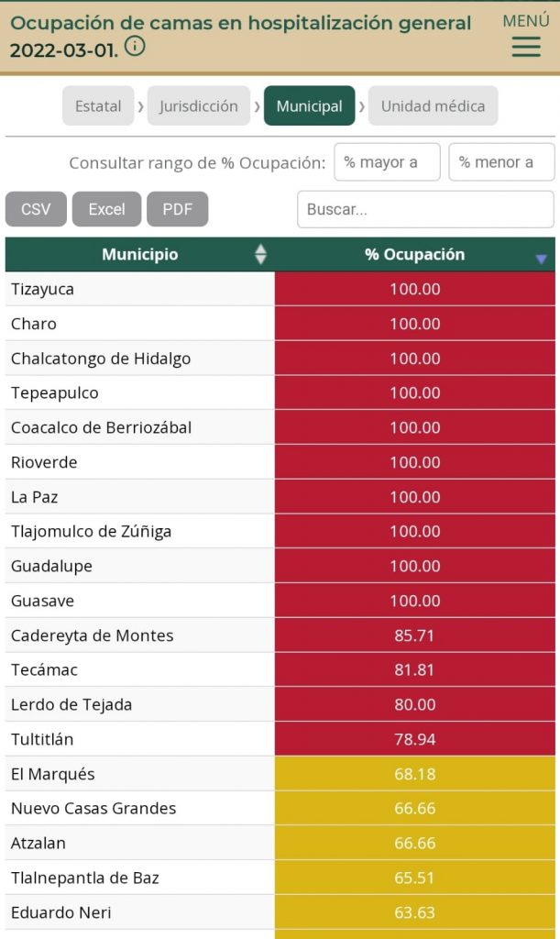Focus the '% mayor a' field
The height and width of the screenshot is (939, 560).
(x=387, y=162)
